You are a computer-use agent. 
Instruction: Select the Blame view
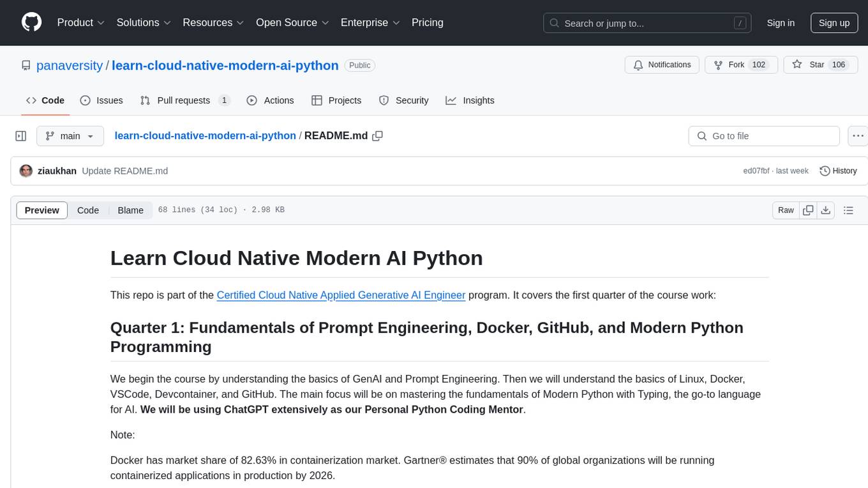point(130,210)
